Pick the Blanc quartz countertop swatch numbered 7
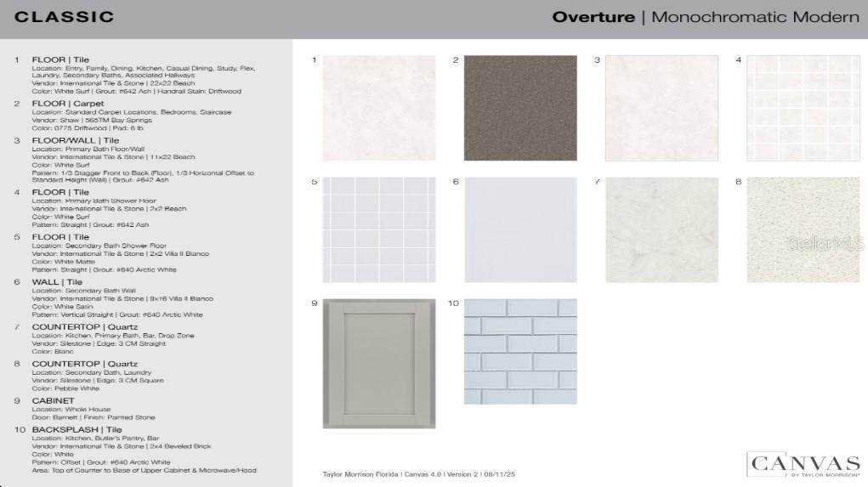868x487 pixels. (x=661, y=229)
